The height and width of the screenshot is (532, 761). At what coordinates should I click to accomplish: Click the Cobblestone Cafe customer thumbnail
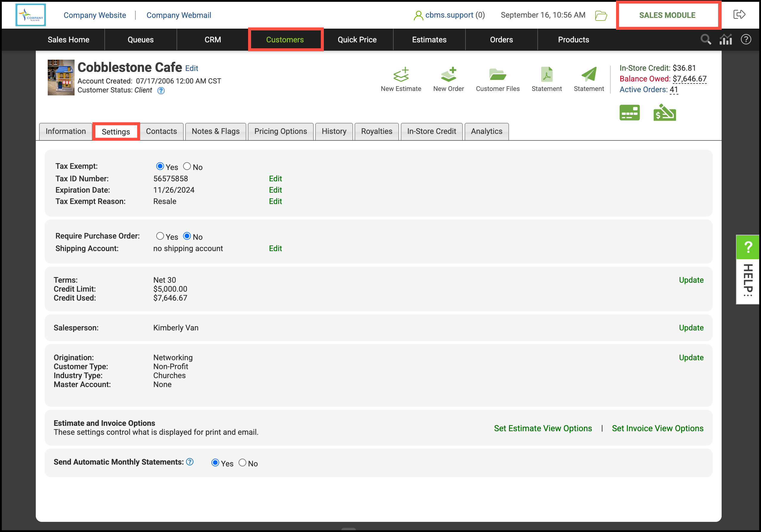[x=61, y=77]
